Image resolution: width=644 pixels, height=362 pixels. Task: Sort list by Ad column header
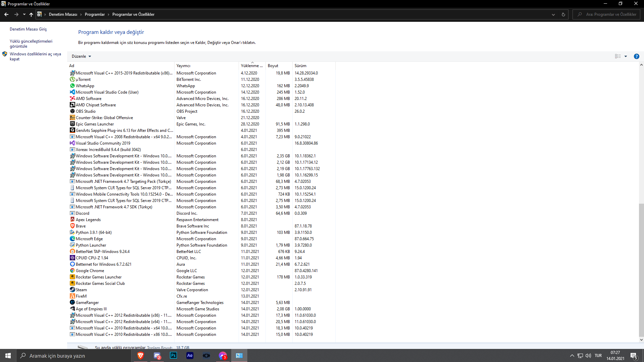(121, 66)
